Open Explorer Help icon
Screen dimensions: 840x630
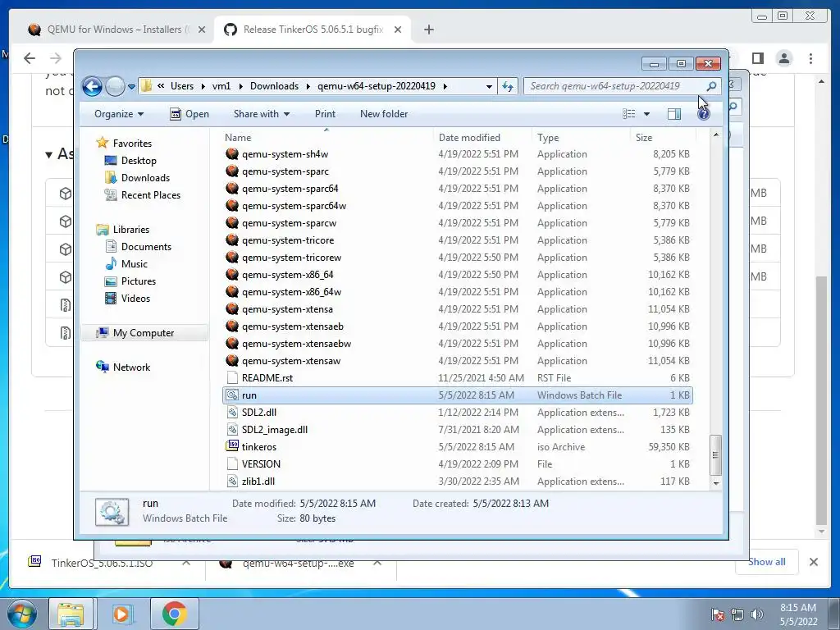click(703, 113)
